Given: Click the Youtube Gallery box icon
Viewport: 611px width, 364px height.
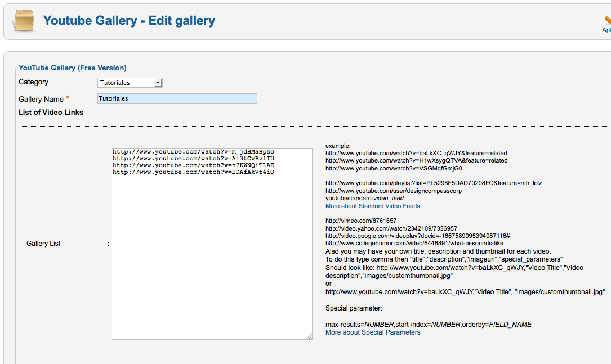Looking at the screenshot, I should click(x=24, y=21).
